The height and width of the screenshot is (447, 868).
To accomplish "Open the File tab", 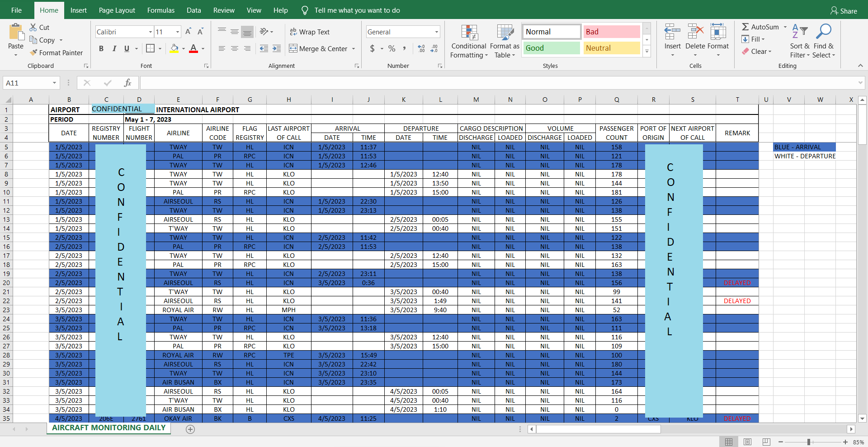I will pos(16,10).
